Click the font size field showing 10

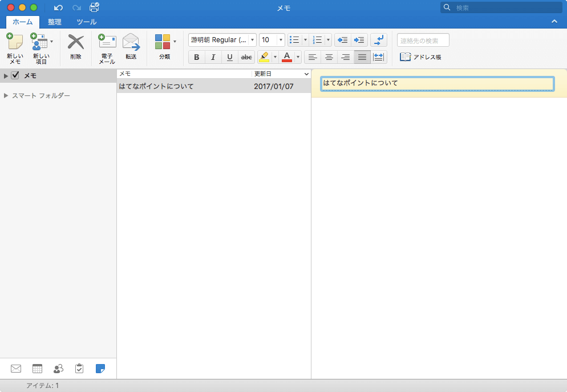[268, 40]
